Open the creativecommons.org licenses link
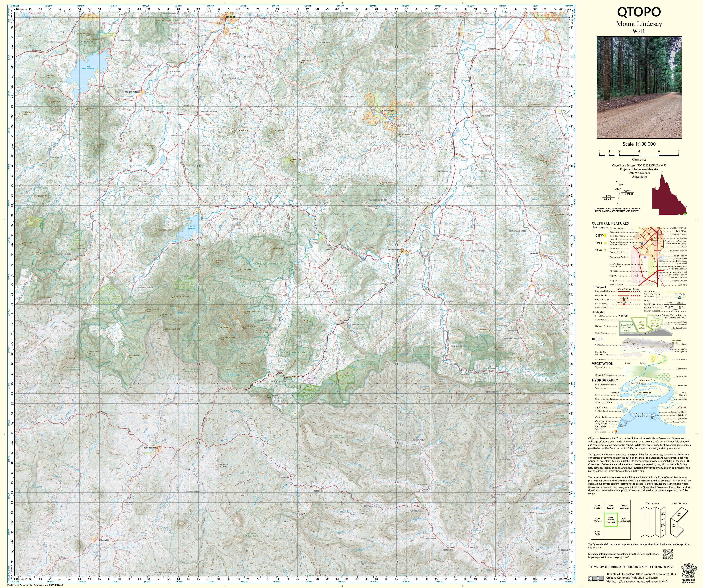The height and width of the screenshot is (588, 703). (x=640, y=582)
